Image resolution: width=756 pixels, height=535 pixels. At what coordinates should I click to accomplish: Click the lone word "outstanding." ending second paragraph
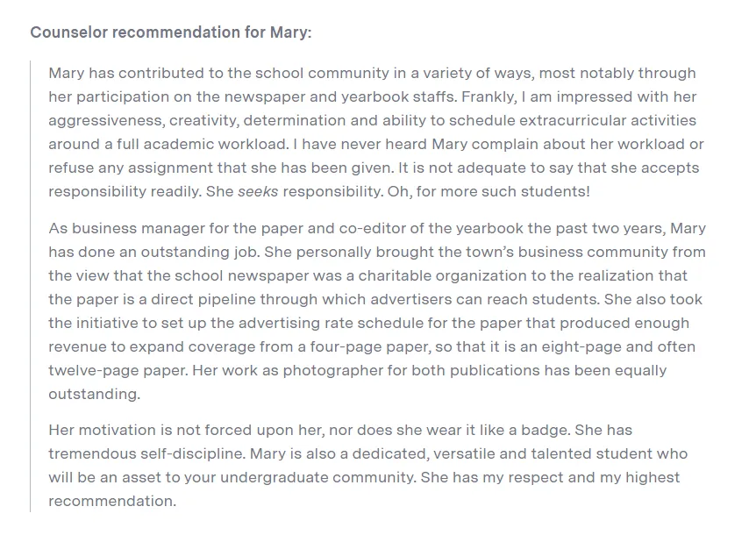[x=94, y=395]
